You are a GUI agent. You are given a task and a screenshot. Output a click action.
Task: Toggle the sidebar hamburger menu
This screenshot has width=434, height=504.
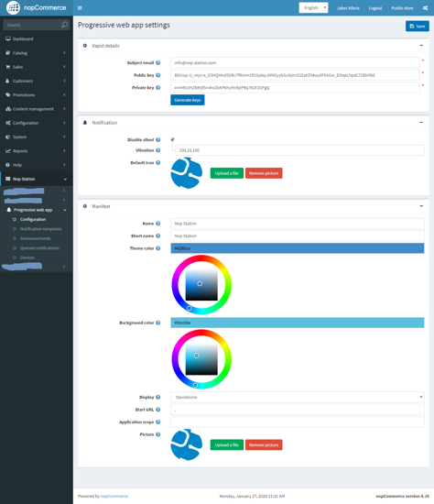[80, 8]
